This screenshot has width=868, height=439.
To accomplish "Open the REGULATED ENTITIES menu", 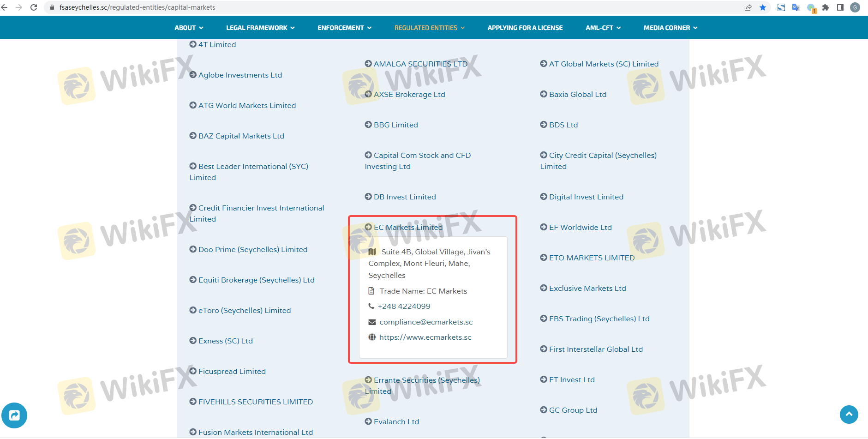I will (429, 28).
